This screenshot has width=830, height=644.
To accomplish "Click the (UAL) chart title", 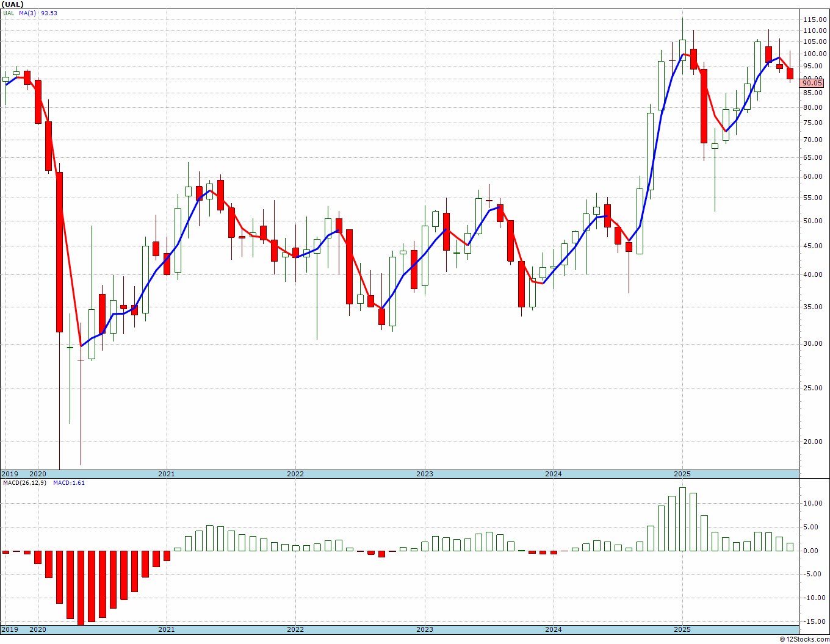I will [13, 4].
